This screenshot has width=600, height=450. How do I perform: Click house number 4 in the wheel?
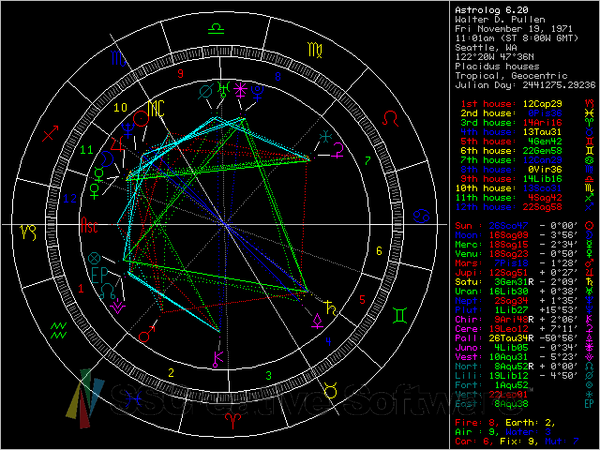tap(328, 341)
